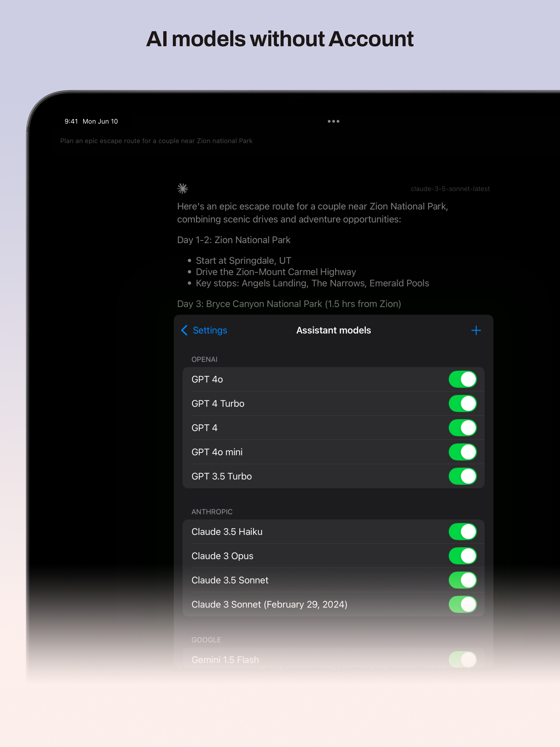Tap the Claude starburst logo icon
The width and height of the screenshot is (560, 747).
pos(182,188)
